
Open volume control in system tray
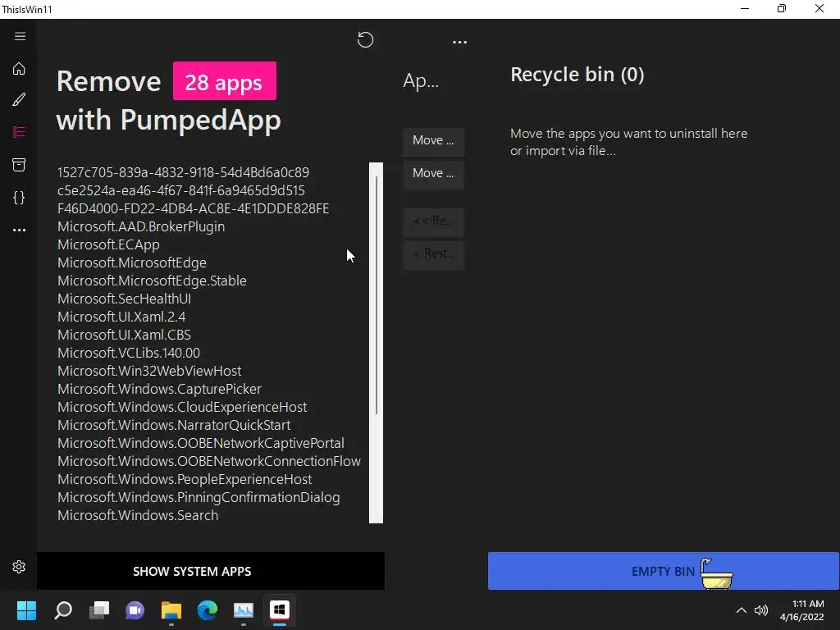761,610
